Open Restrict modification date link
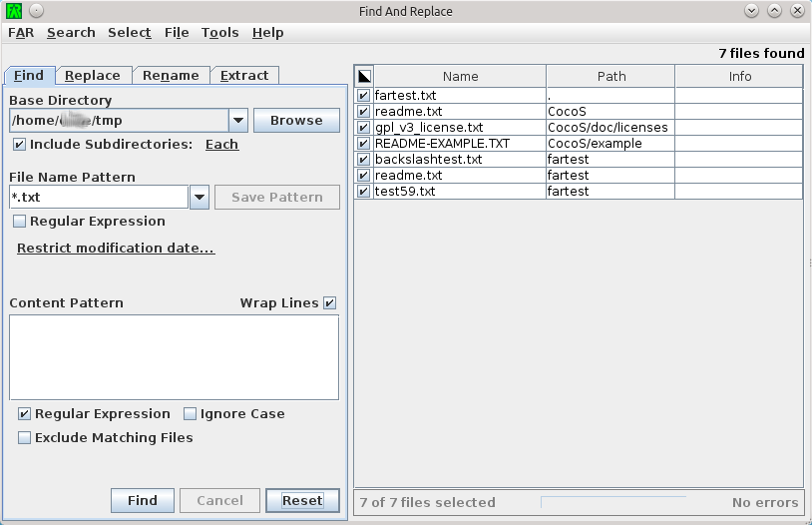 (x=116, y=249)
